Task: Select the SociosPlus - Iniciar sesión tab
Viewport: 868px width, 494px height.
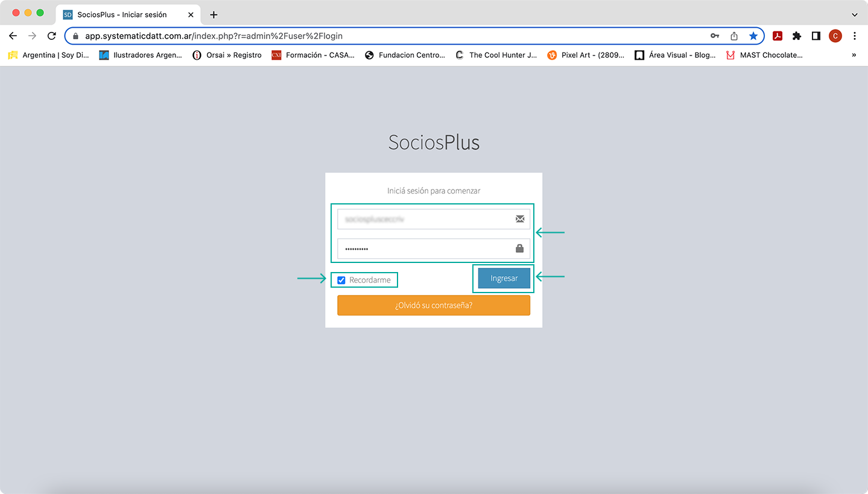Action: tap(128, 14)
